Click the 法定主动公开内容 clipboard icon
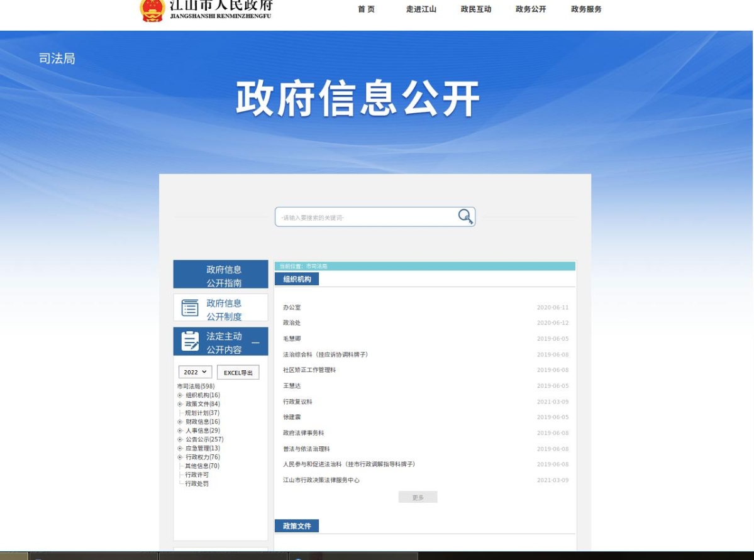The height and width of the screenshot is (560, 754). [x=190, y=341]
